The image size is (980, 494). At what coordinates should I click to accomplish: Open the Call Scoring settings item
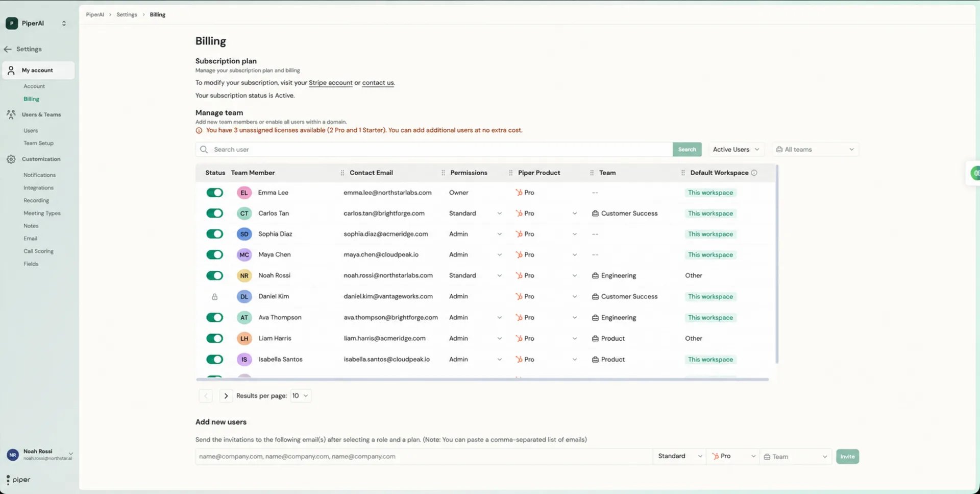pyautogui.click(x=38, y=251)
